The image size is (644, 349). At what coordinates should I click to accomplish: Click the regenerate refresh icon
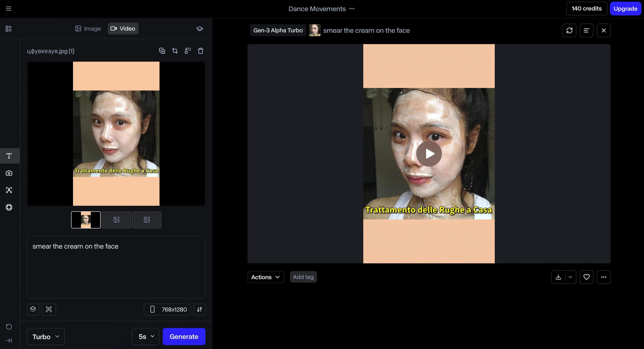tap(569, 30)
